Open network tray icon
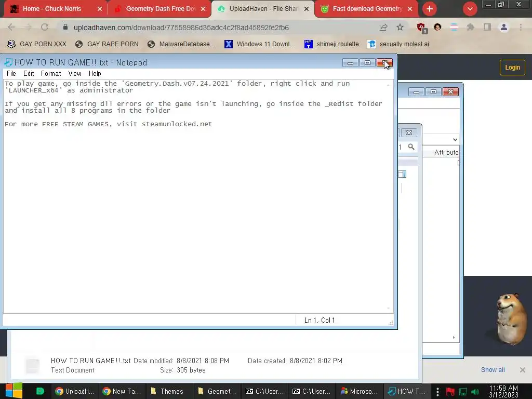The width and height of the screenshot is (532, 399). [x=463, y=392]
